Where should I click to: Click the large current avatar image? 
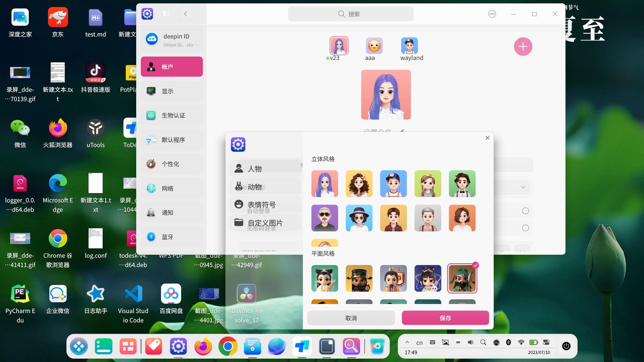[x=386, y=95]
